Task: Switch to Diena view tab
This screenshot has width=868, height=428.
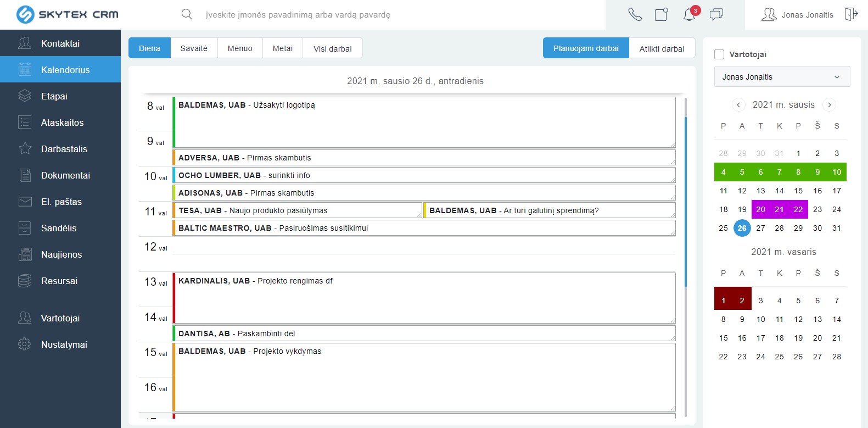Action: click(x=149, y=48)
